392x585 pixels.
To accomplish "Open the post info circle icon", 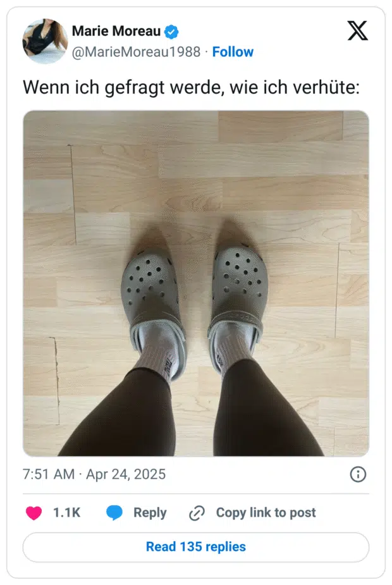I will [x=358, y=474].
